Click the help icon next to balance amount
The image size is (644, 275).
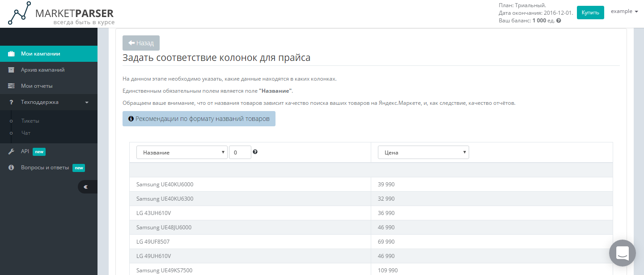point(558,20)
